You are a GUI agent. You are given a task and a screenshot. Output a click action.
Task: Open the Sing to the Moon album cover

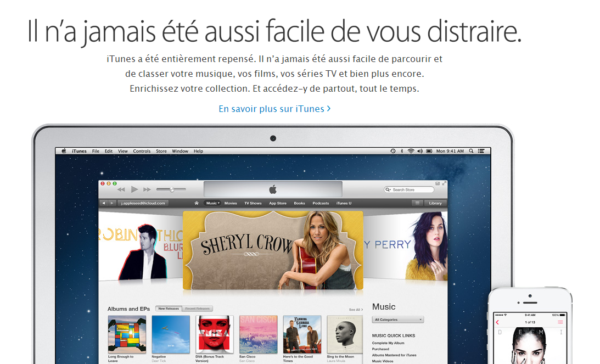pyautogui.click(x=345, y=334)
